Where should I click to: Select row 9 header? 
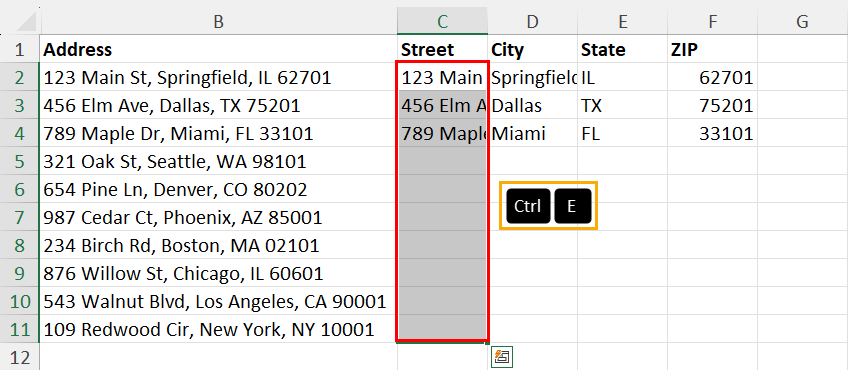coord(19,273)
